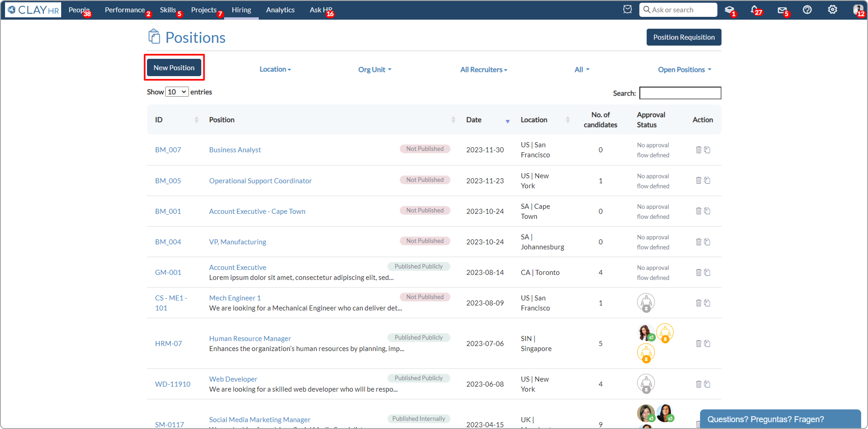Open the Operational Support Coordinator position link
The height and width of the screenshot is (429, 868).
[x=260, y=181]
